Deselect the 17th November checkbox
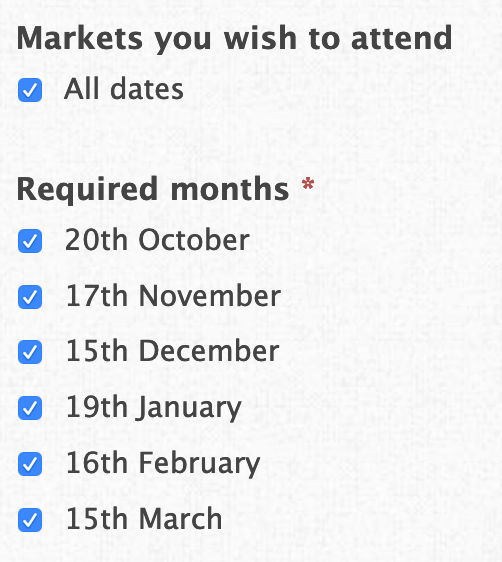This screenshot has height=562, width=502. click(30, 297)
